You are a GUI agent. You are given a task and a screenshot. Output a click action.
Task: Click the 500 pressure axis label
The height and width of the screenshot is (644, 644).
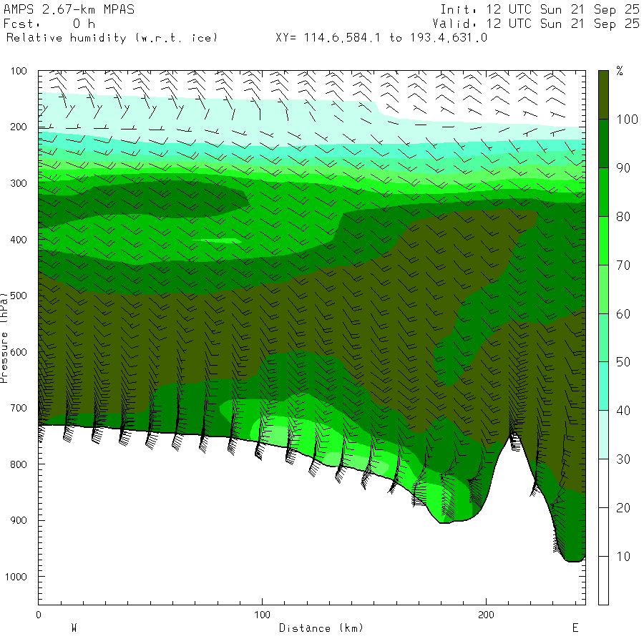[x=19, y=296]
